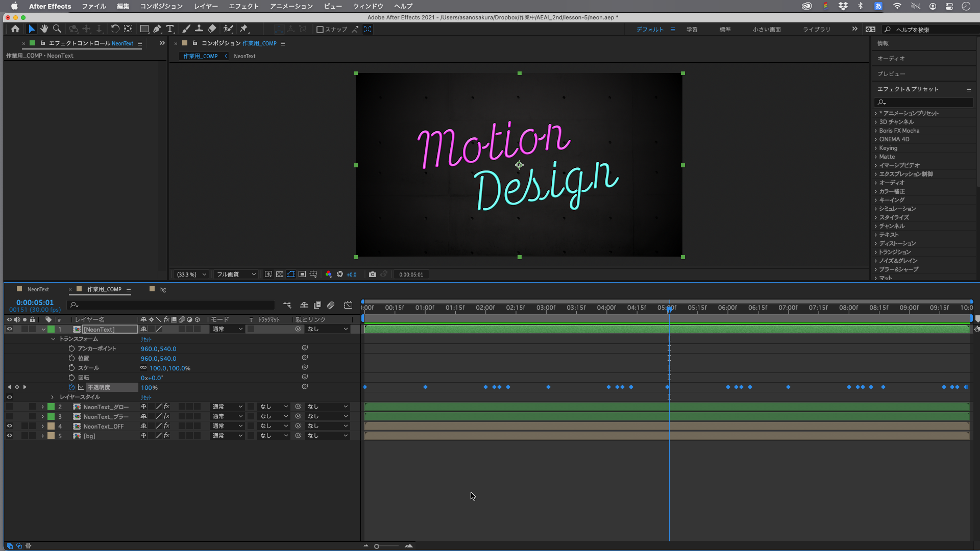Select the Horizontal Type tool
This screenshot has width=980, height=551.
[170, 29]
